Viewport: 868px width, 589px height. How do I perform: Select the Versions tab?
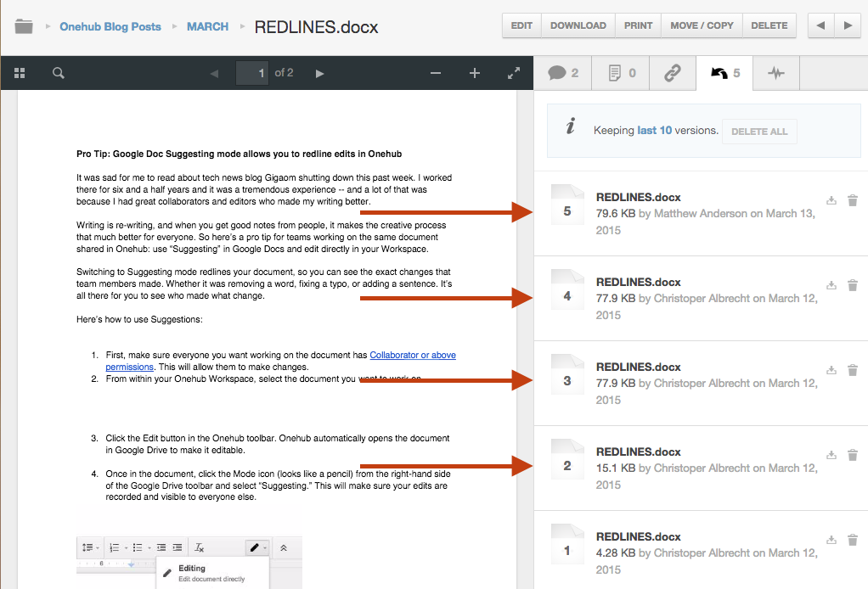(724, 73)
